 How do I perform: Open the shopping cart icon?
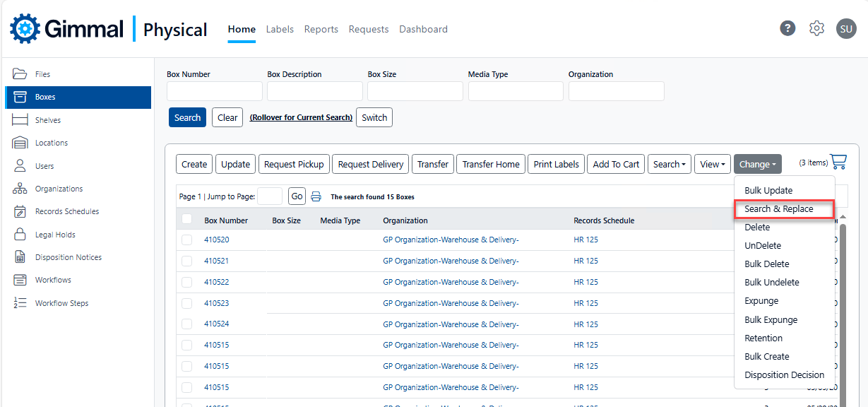[838, 162]
